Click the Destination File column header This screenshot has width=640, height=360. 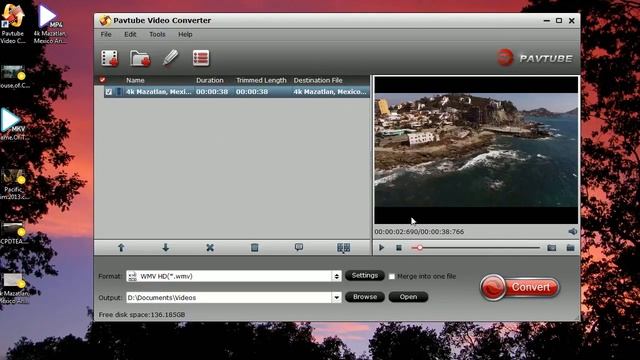click(318, 80)
